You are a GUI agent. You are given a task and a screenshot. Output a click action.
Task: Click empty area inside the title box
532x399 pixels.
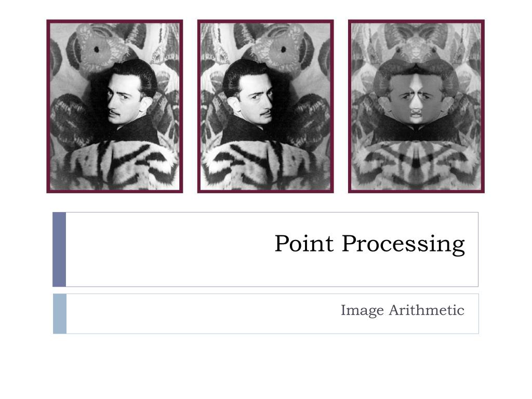click(x=163, y=249)
